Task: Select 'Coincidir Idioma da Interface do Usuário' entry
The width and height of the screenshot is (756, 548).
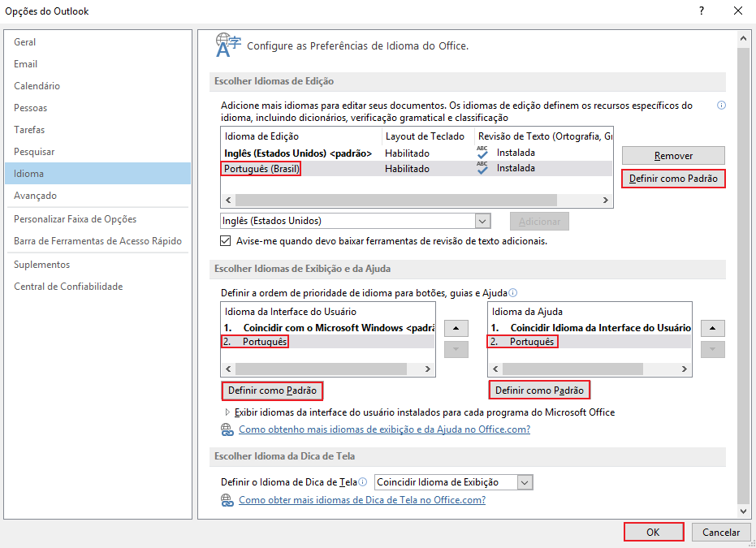Action: click(590, 328)
